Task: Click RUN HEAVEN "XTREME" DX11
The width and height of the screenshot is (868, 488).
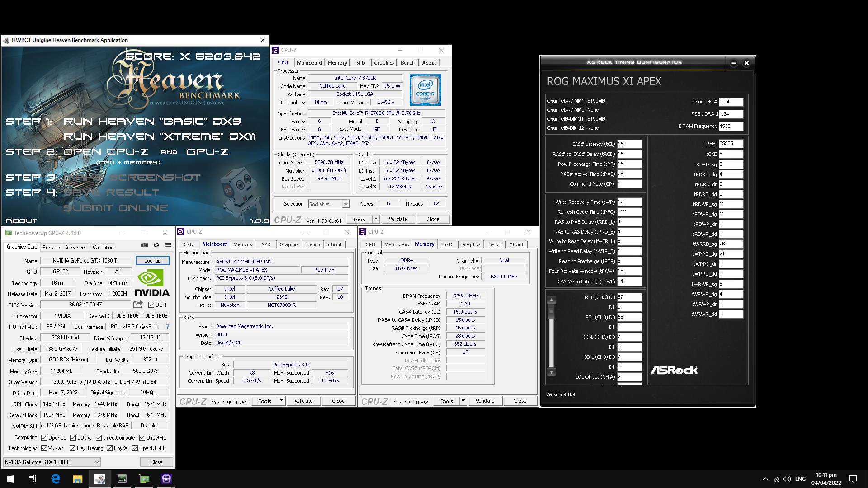Action: click(160, 136)
